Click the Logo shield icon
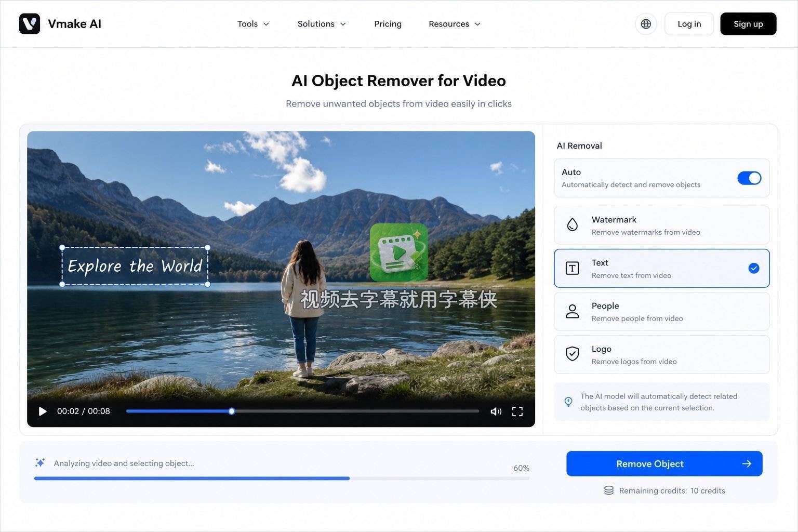 [572, 354]
